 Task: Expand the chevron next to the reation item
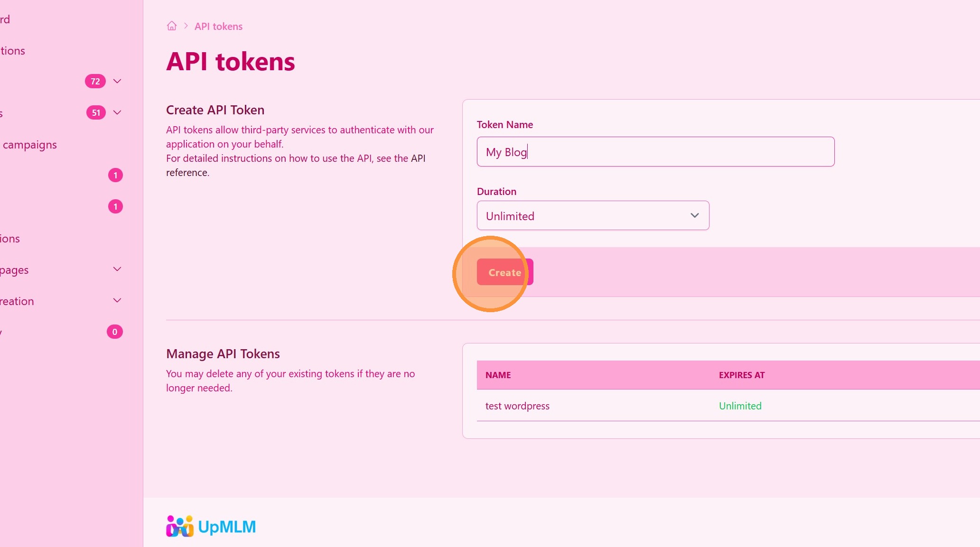117,301
